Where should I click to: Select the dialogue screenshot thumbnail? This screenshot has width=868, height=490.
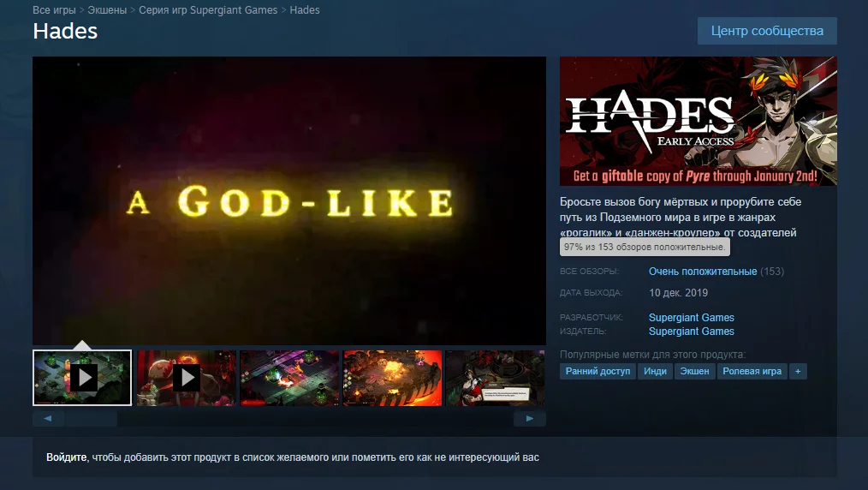(495, 378)
